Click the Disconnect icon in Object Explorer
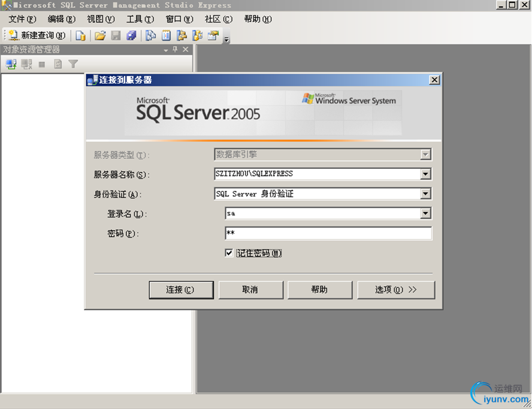This screenshot has width=532, height=409. (26, 63)
